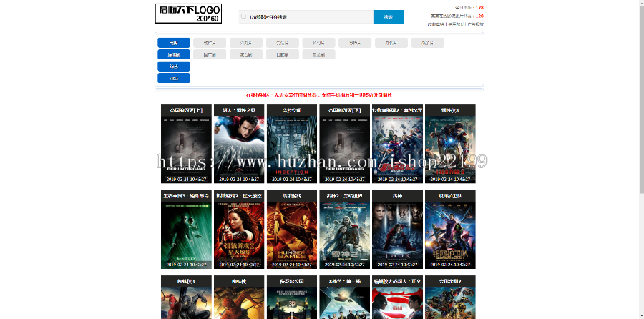Choose the 欧美剧 series category
The height and width of the screenshot is (319, 644).
[318, 54]
